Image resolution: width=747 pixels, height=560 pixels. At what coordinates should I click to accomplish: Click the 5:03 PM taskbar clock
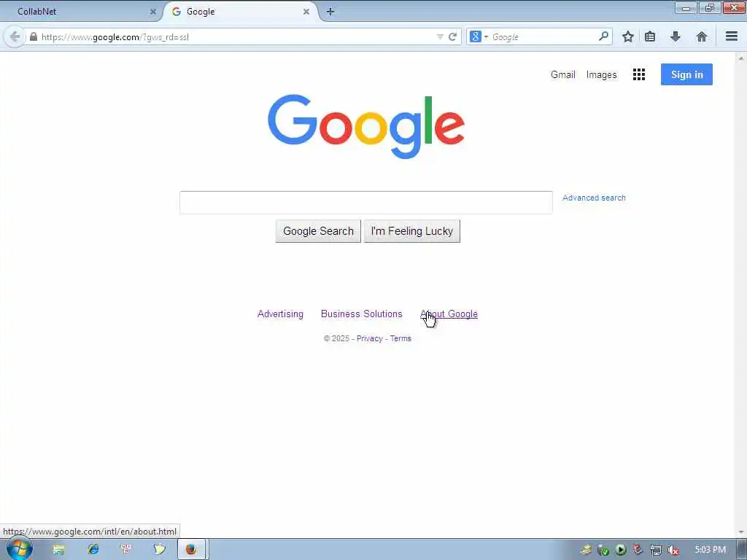(710, 550)
